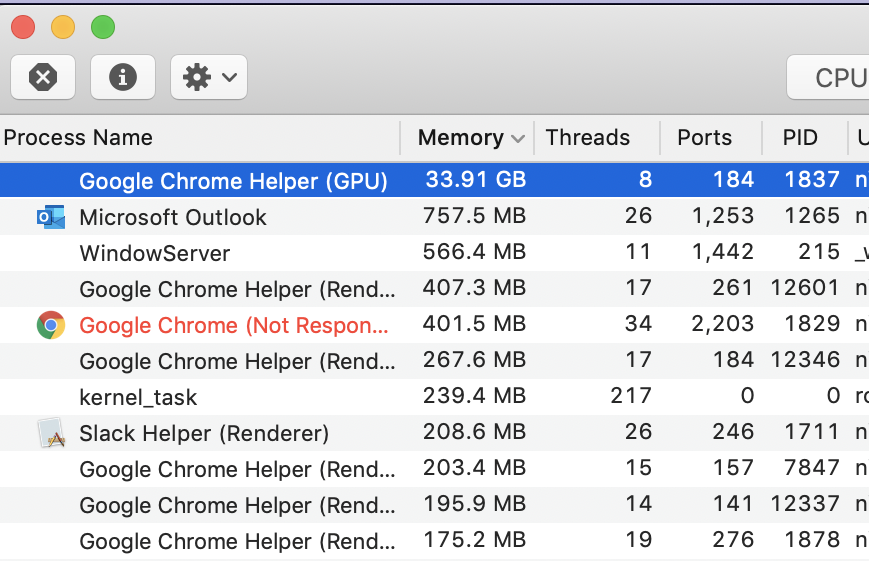The image size is (869, 561).
Task: Click PID 215 for WindowServer
Action: (x=819, y=252)
